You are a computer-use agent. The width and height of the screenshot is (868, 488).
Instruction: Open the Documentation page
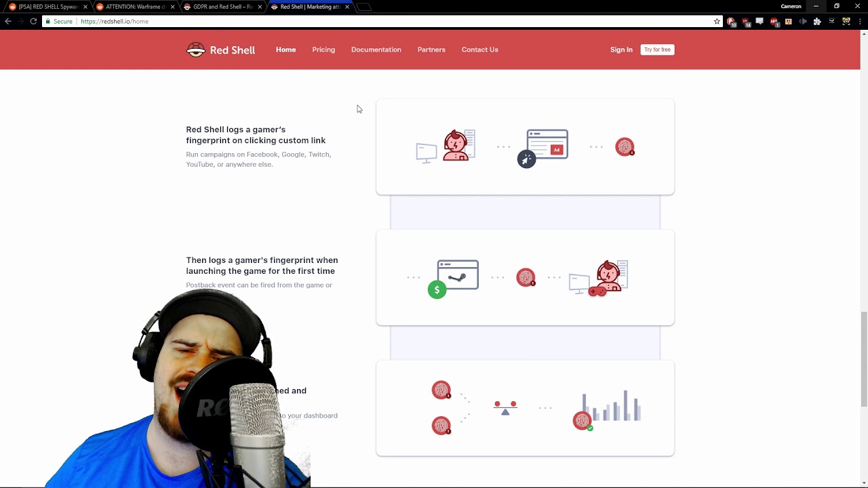(x=376, y=49)
